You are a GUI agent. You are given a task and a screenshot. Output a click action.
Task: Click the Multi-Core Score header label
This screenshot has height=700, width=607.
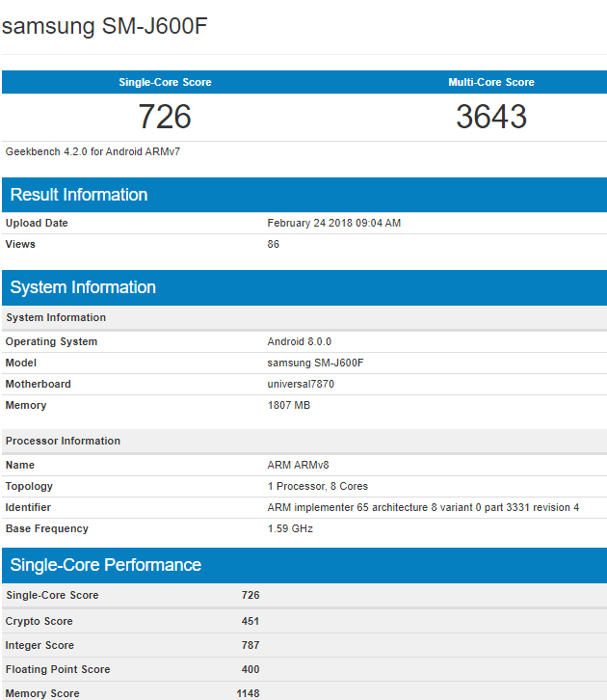pyautogui.click(x=490, y=82)
